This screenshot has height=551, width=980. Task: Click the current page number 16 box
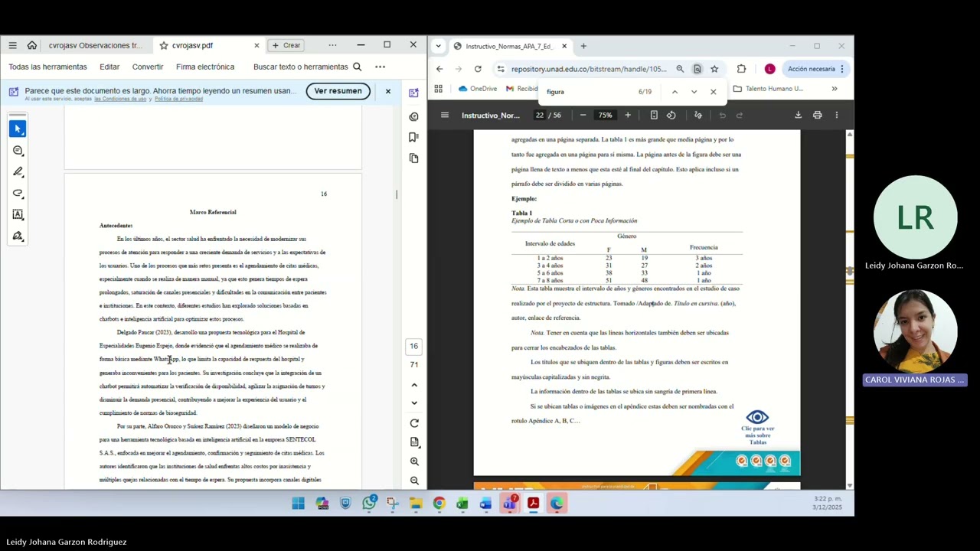(414, 346)
